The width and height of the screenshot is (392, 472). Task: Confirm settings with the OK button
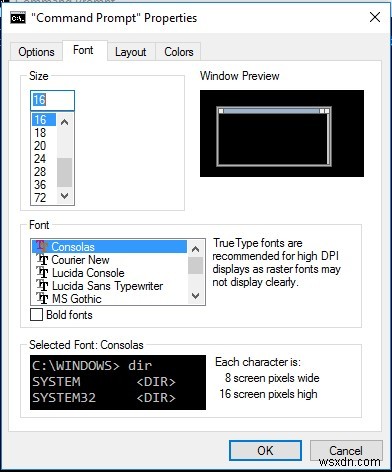pos(265,450)
